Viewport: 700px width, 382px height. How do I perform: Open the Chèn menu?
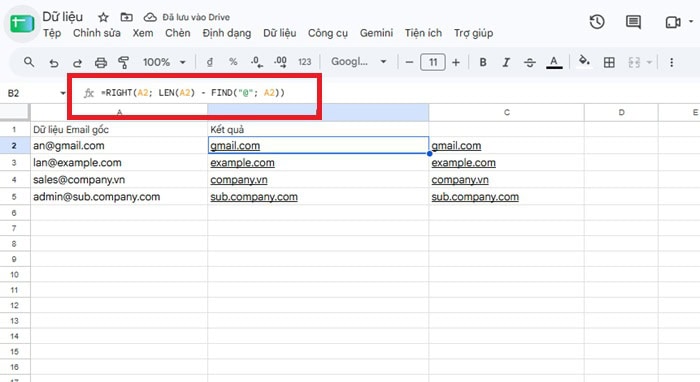point(178,33)
